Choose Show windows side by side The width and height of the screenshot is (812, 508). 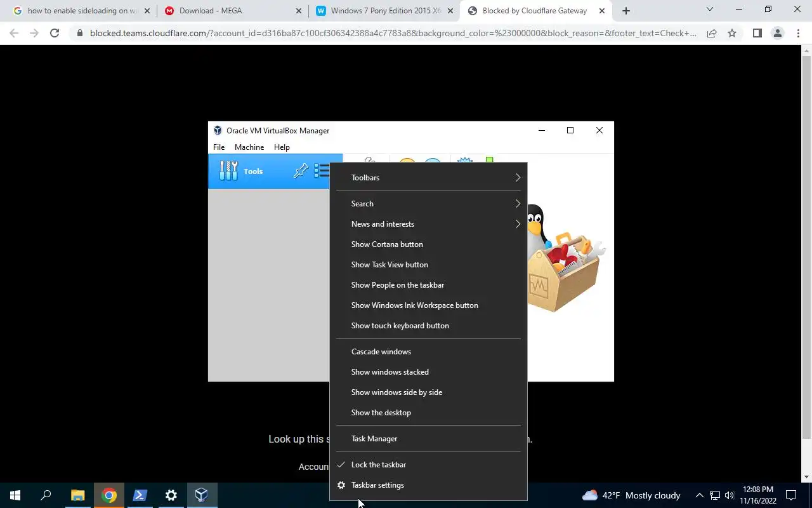coord(428,392)
